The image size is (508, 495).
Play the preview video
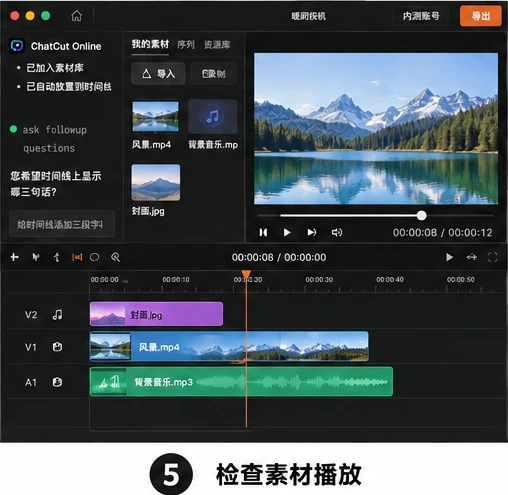[287, 232]
